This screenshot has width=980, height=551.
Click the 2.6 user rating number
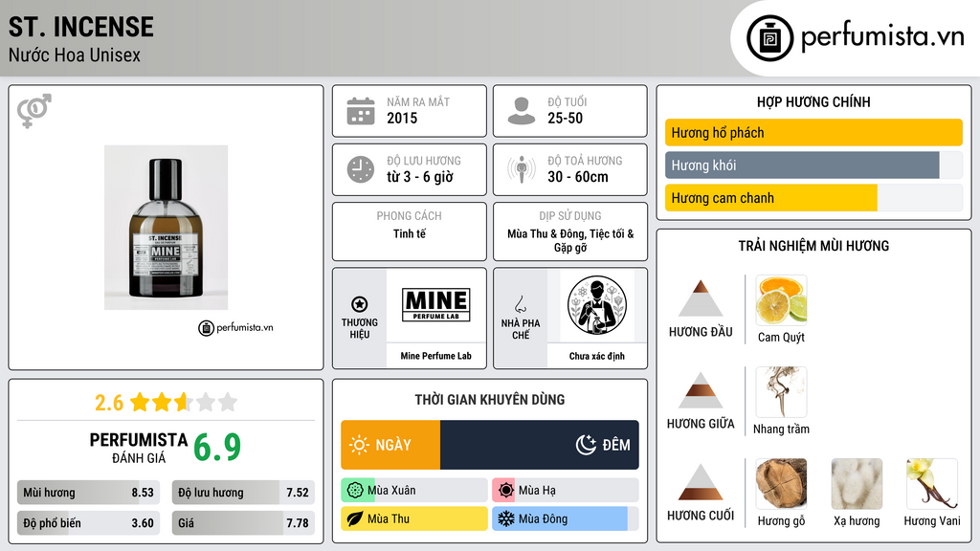coord(109,403)
